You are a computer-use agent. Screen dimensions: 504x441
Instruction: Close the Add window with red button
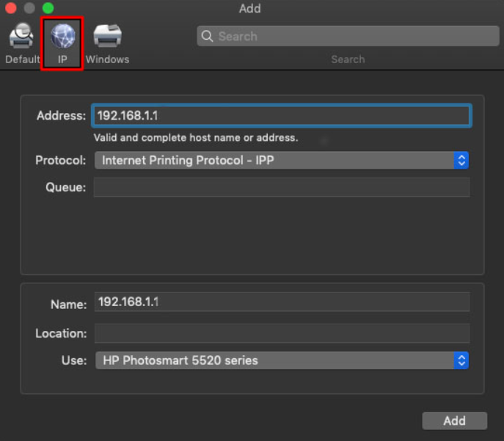click(11, 9)
